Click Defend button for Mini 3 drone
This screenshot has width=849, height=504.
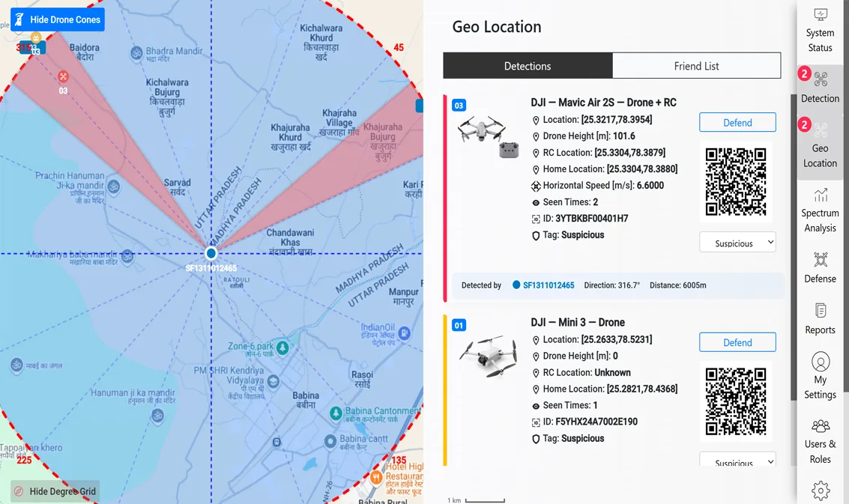coord(737,342)
